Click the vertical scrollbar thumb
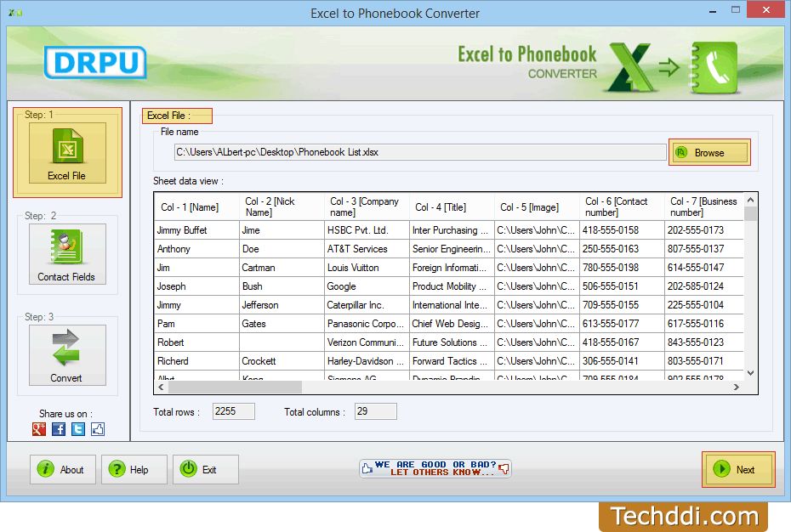Image resolution: width=791 pixels, height=532 pixels. pos(751,214)
